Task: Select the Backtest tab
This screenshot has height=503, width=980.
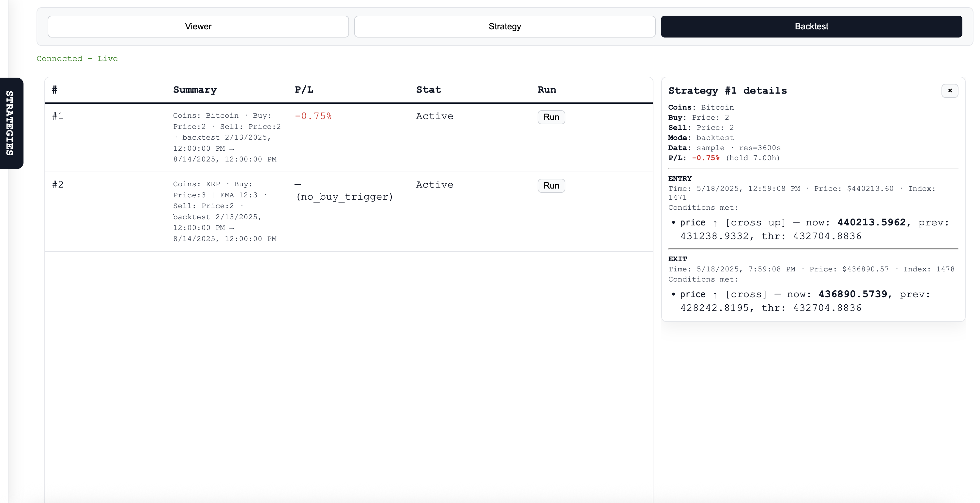Action: coord(811,26)
